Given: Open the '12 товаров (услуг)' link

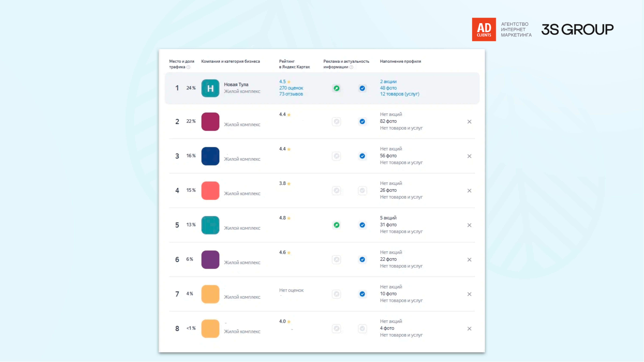Looking at the screenshot, I should point(399,94).
